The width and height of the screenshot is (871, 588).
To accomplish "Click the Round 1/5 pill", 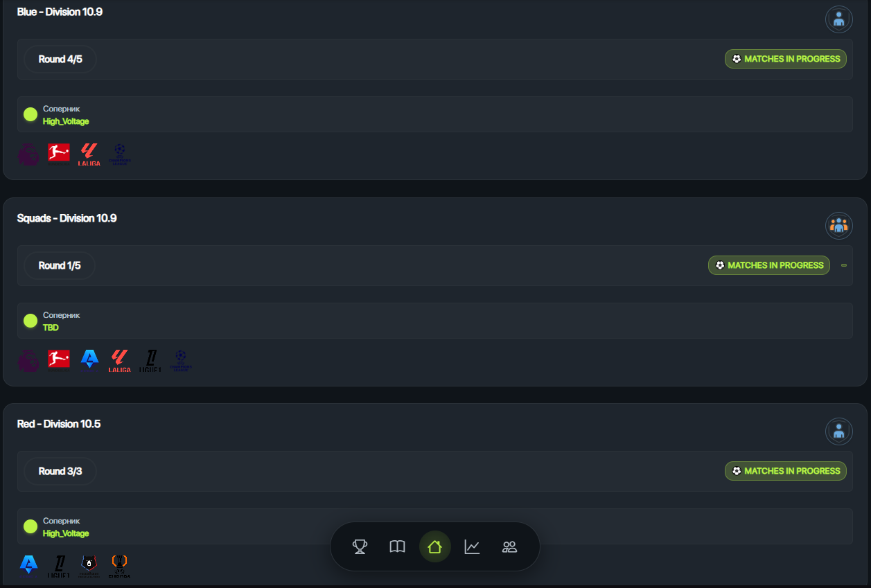I will (x=60, y=266).
